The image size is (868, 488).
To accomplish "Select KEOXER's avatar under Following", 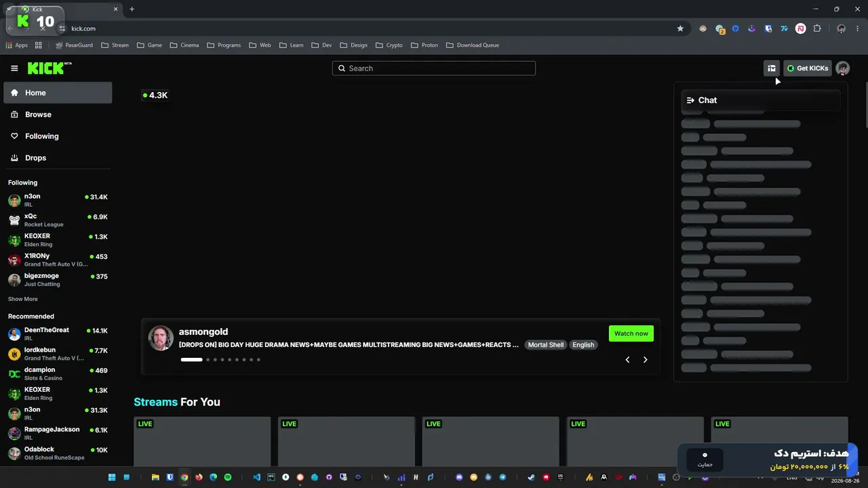I will point(14,240).
